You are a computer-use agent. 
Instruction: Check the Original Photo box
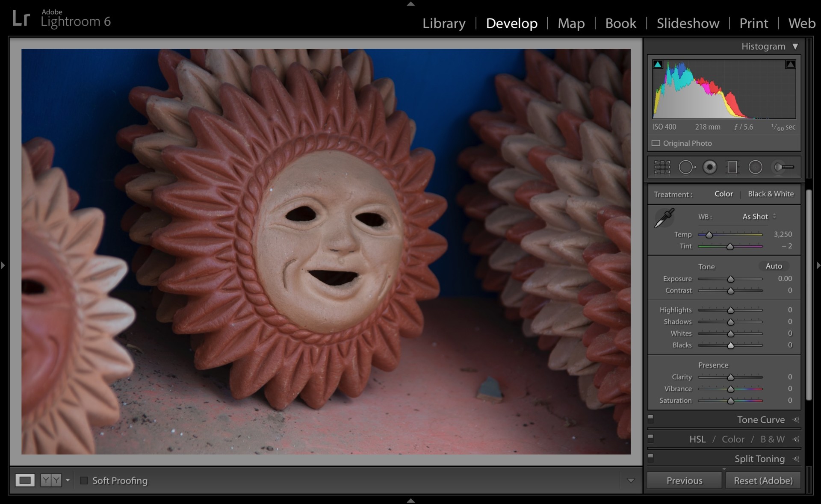pyautogui.click(x=656, y=143)
